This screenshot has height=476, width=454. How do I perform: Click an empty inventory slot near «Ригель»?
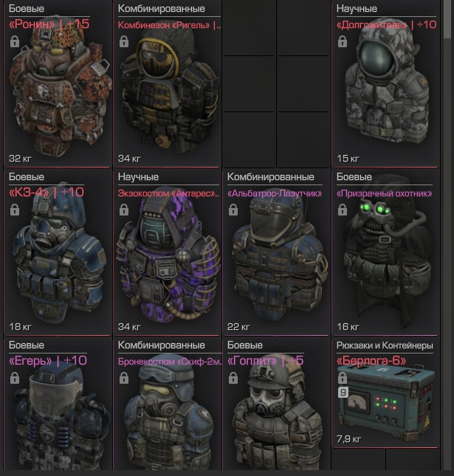tap(249, 28)
